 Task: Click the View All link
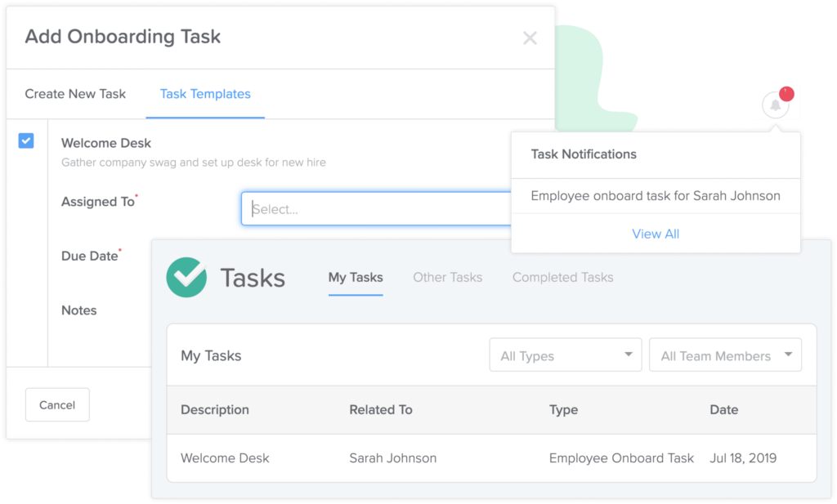pos(656,234)
